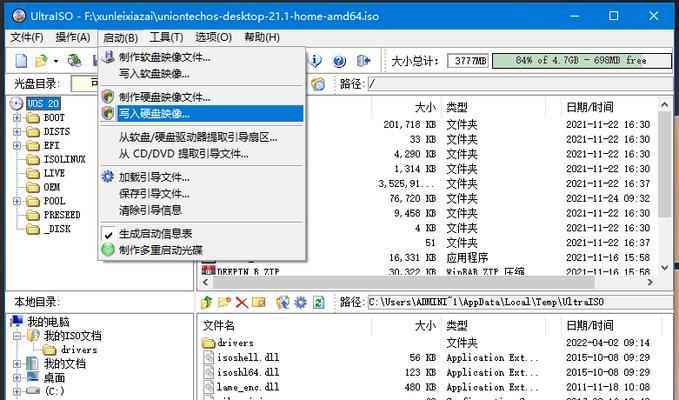Expand the DISTS folder tree node
This screenshot has height=400, width=679.
point(16,132)
